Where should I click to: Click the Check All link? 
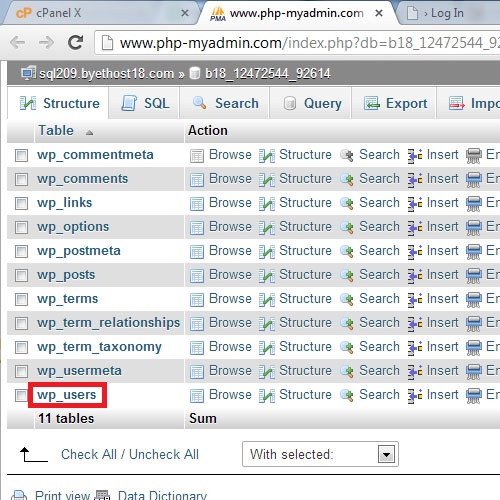click(x=89, y=454)
